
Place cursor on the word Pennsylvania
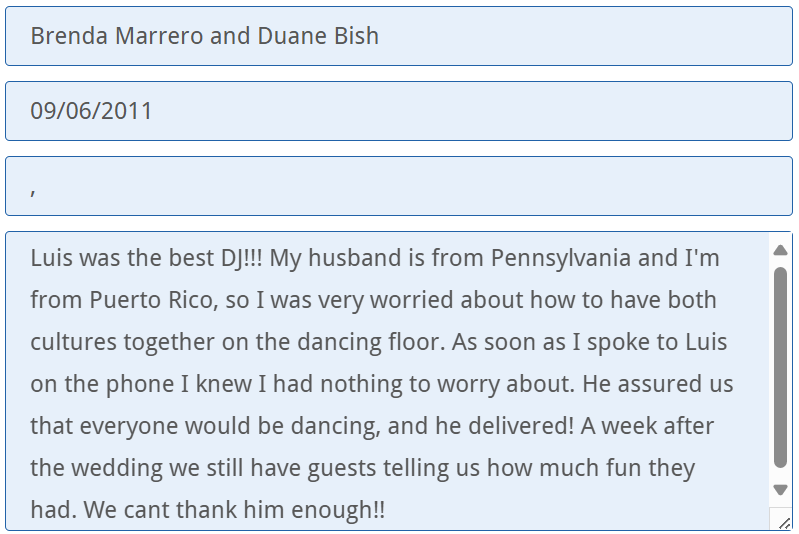560,259
